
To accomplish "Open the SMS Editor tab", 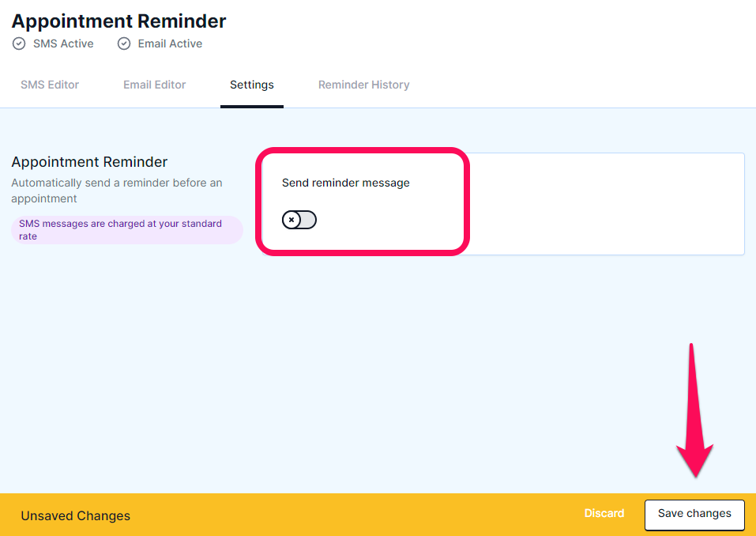I will coord(50,85).
